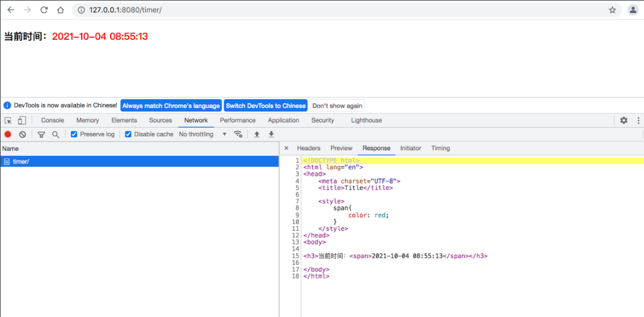Switch to the Console tab

(53, 120)
